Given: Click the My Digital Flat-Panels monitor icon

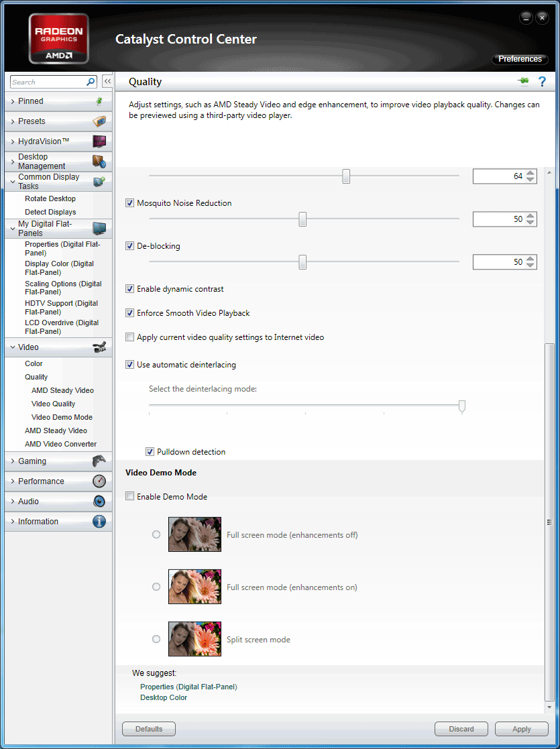Looking at the screenshot, I should pos(99,229).
